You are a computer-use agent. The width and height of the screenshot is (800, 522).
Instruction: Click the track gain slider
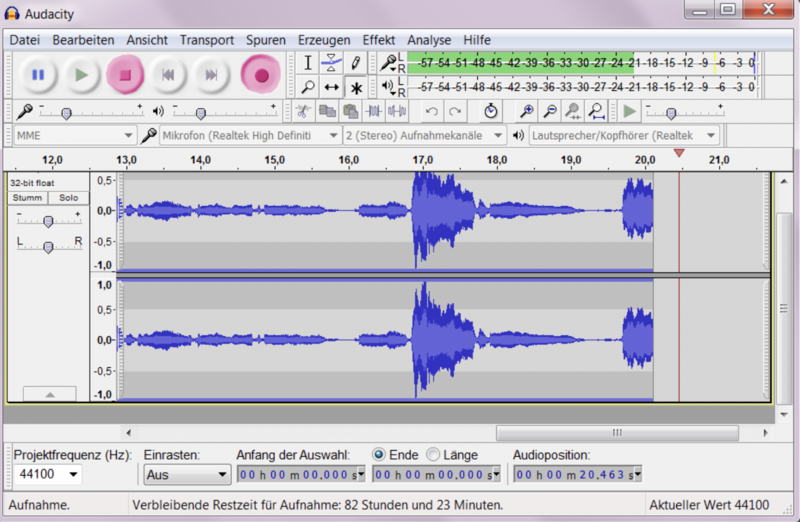click(48, 220)
